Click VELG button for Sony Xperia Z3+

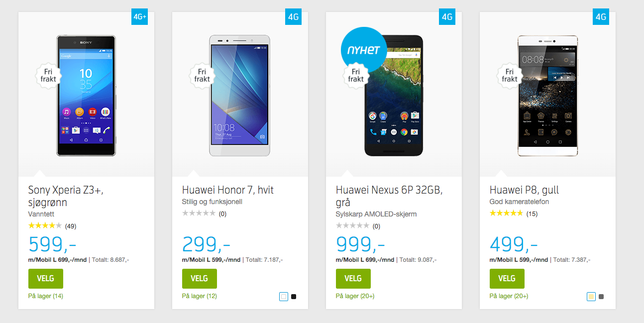(x=46, y=278)
